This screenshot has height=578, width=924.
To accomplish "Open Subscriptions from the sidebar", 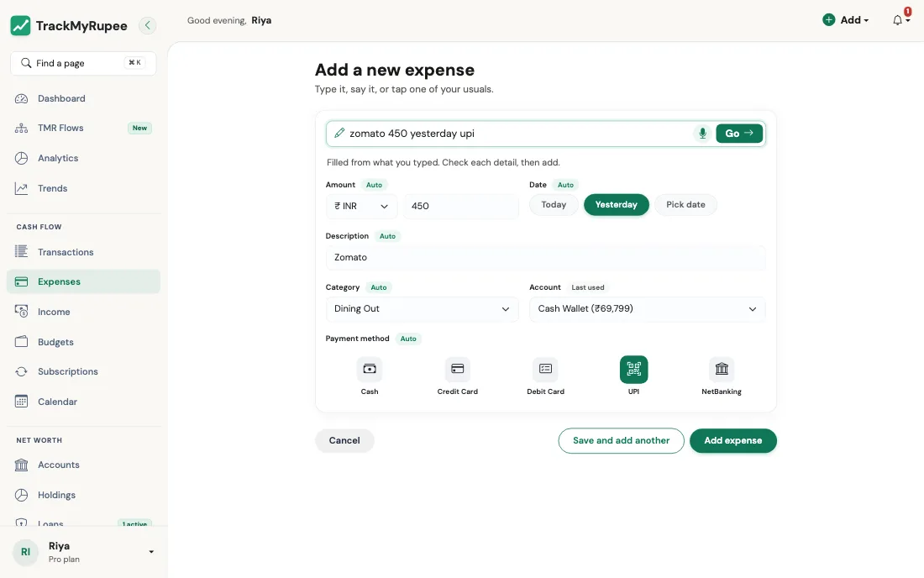I will pyautogui.click(x=84, y=371).
